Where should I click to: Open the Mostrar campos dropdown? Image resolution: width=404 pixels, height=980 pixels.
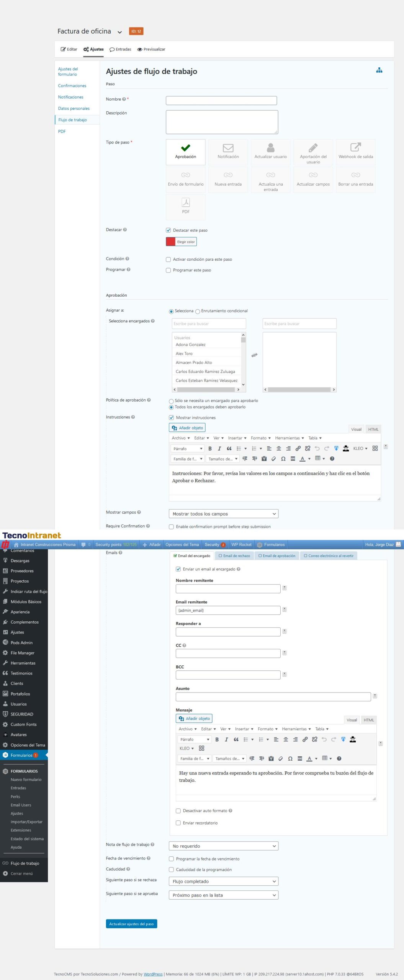coord(223,514)
